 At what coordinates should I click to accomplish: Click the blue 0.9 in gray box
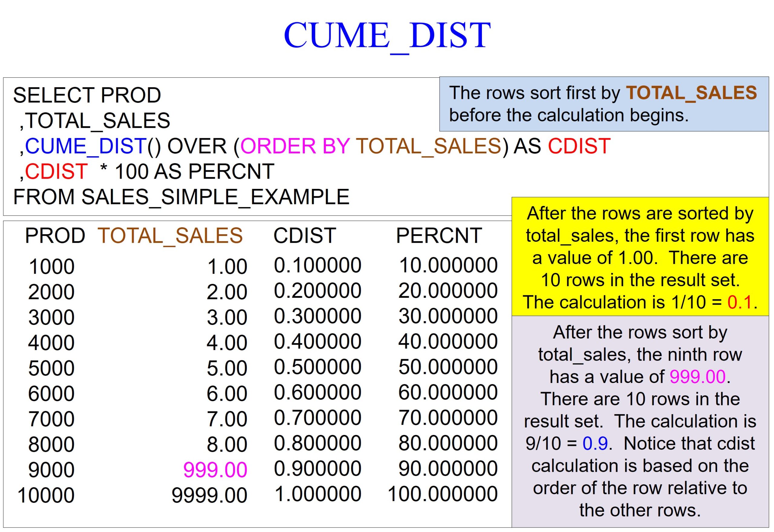click(x=595, y=444)
